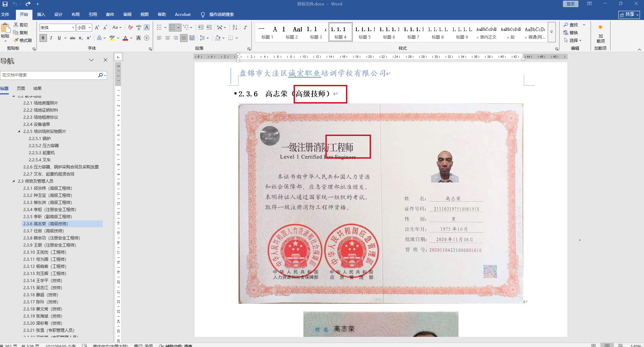Insert an enclosed character (带圈字符)
Viewport: 644px width, 347px height.
[147, 38]
